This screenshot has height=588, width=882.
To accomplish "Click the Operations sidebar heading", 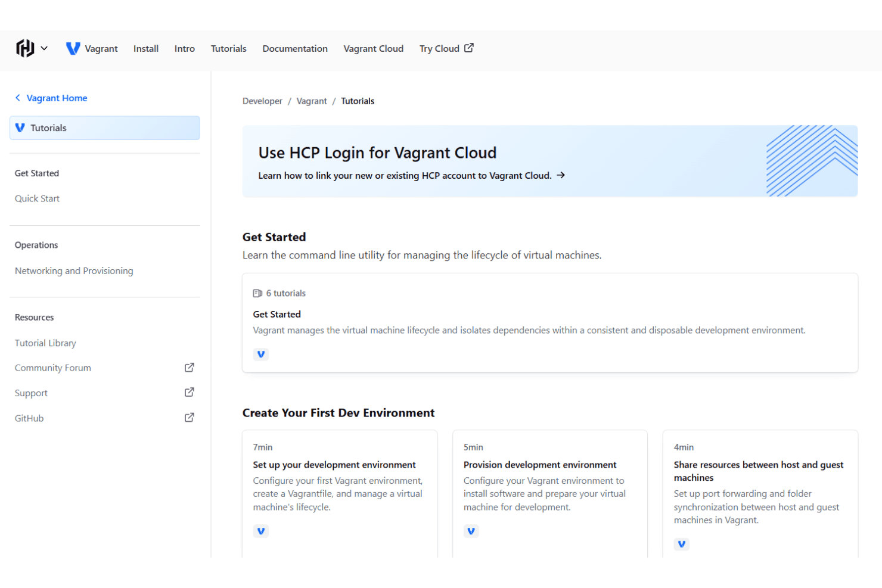I will pos(36,245).
